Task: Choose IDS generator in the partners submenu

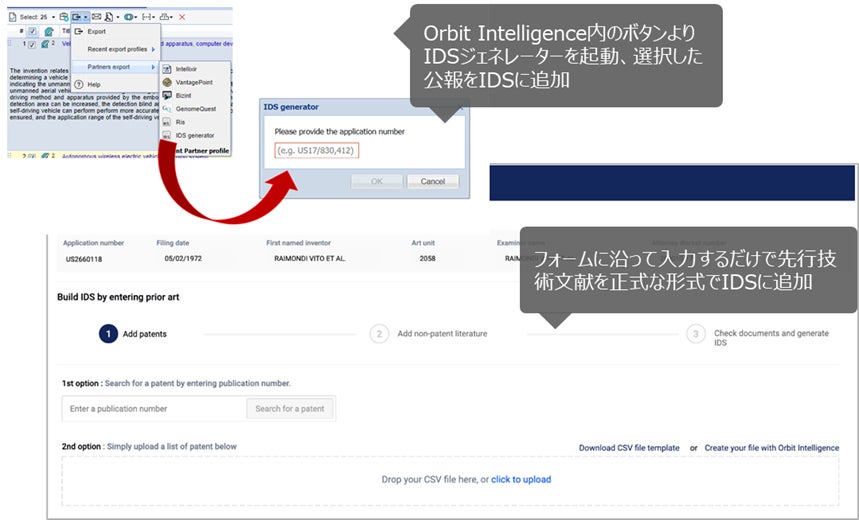Action: tap(195, 135)
